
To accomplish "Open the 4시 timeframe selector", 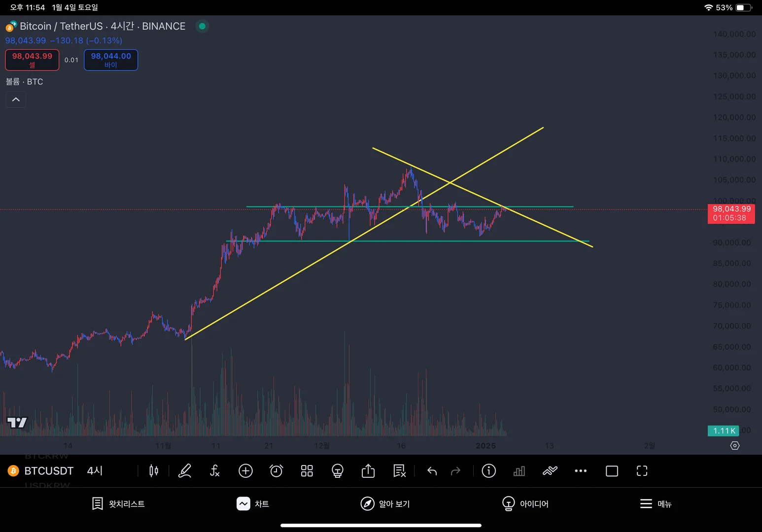I will (x=95, y=471).
